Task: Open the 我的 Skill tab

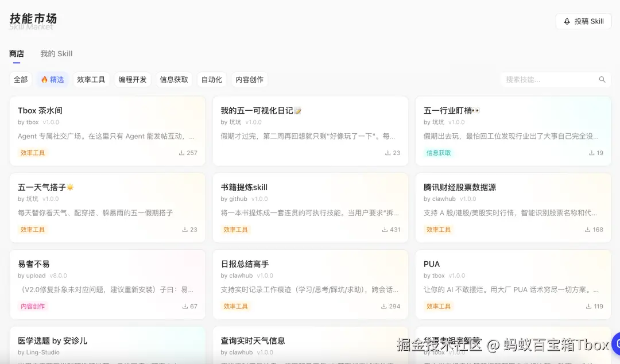Action: point(56,54)
